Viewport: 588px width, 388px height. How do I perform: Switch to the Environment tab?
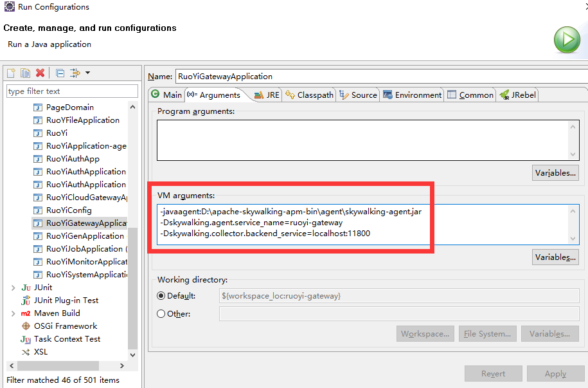[x=413, y=95]
